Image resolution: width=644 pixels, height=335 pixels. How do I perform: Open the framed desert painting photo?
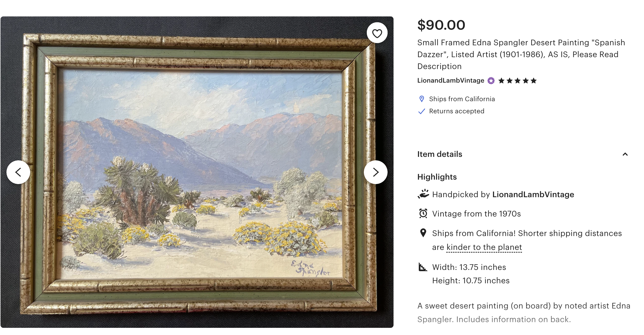pyautogui.click(x=198, y=172)
